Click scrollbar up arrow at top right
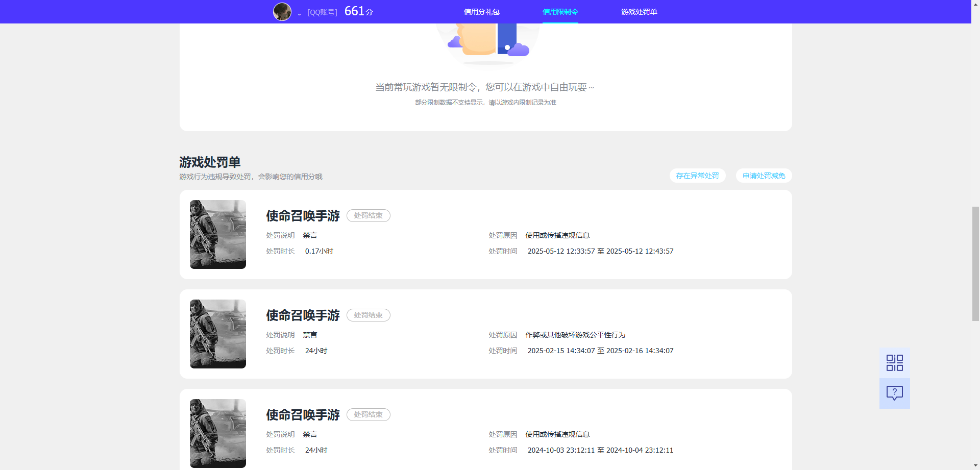Viewport: 980px width, 470px height. [x=975, y=4]
